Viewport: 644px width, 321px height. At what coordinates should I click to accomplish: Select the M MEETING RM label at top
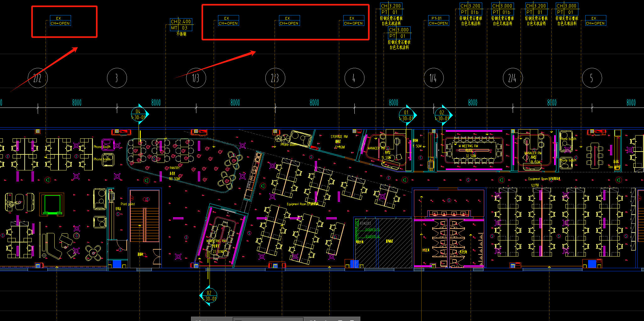pos(468,146)
